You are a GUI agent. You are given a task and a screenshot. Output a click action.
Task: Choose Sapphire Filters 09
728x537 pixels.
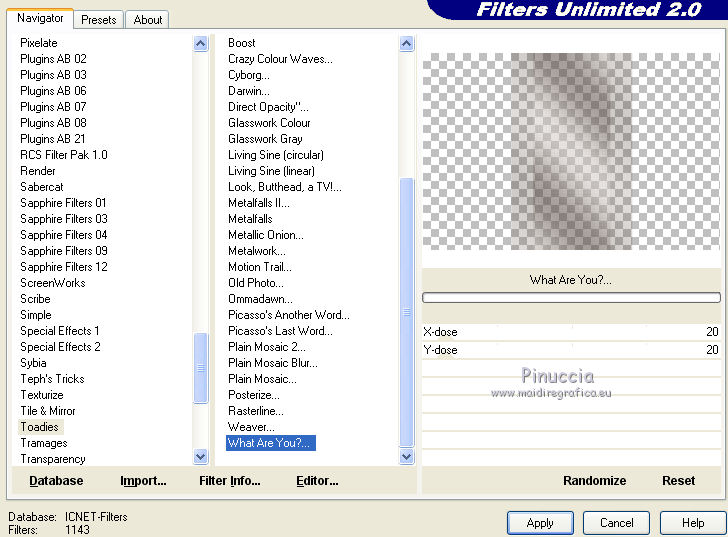[64, 251]
